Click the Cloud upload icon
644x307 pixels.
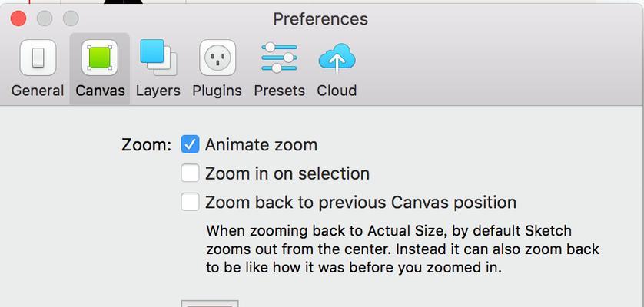pos(337,58)
